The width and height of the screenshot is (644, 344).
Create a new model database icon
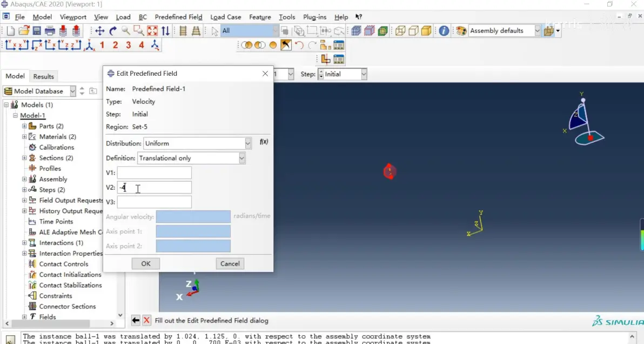click(11, 31)
